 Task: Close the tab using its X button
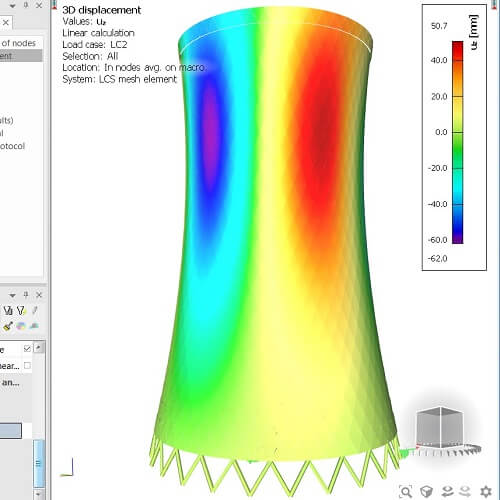pos(6,23)
